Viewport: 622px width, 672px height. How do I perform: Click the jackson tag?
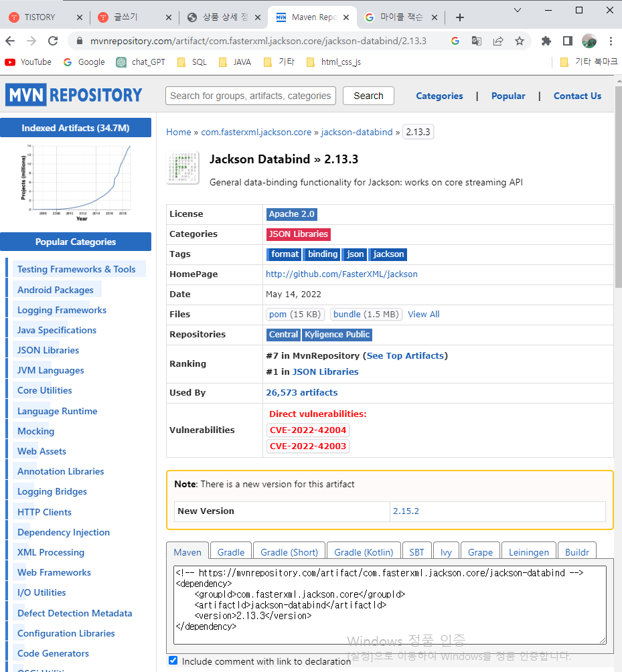pyautogui.click(x=388, y=254)
